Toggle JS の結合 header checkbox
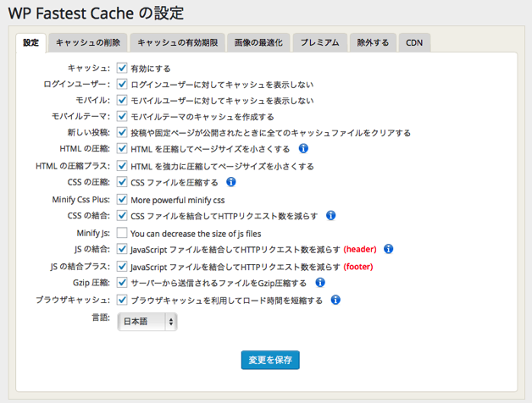 click(122, 249)
